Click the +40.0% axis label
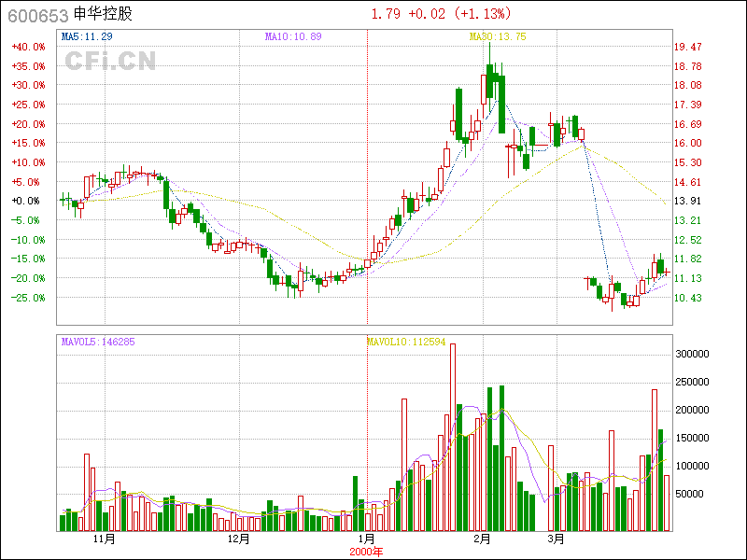 click(29, 47)
